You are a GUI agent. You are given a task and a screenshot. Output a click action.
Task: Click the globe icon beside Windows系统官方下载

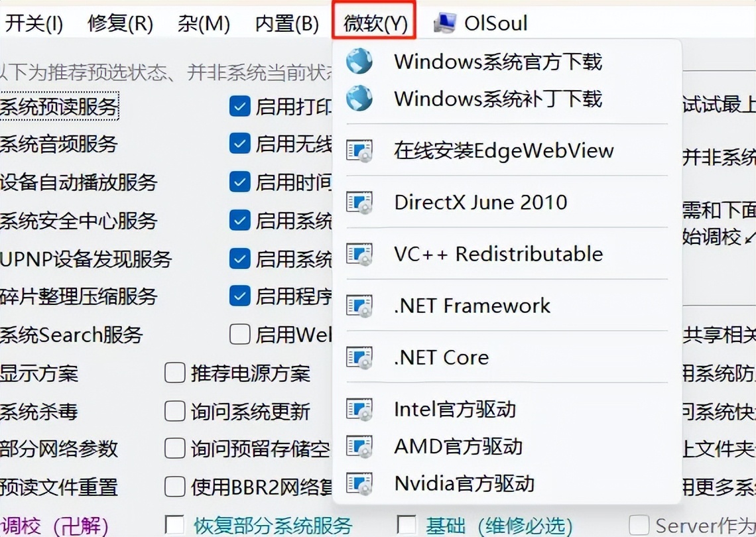click(359, 61)
